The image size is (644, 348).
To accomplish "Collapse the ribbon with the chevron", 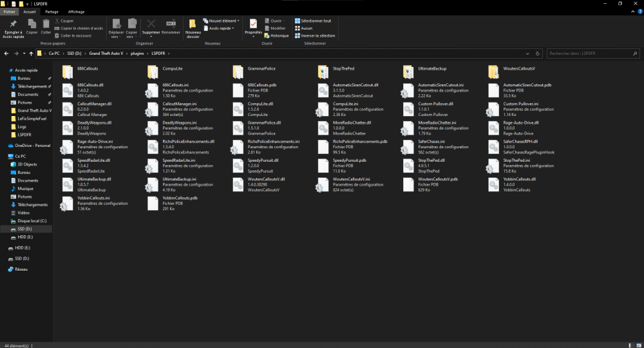I will [632, 12].
